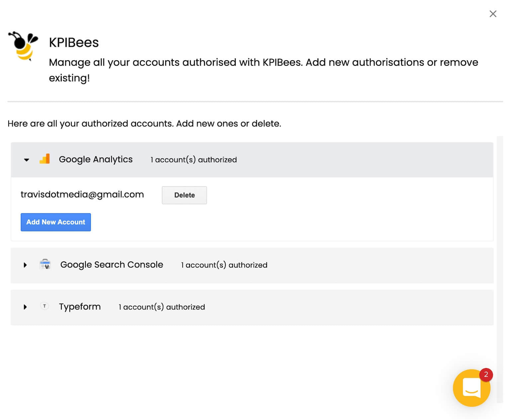Click Google Search Console's '1 account(s) authorized' text
Screen dimensions: 510x420
(x=224, y=265)
